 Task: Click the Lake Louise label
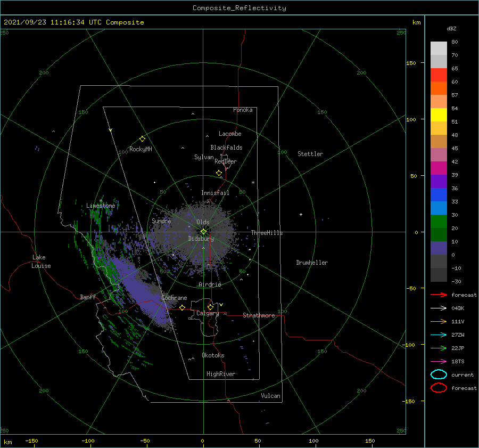click(x=41, y=262)
